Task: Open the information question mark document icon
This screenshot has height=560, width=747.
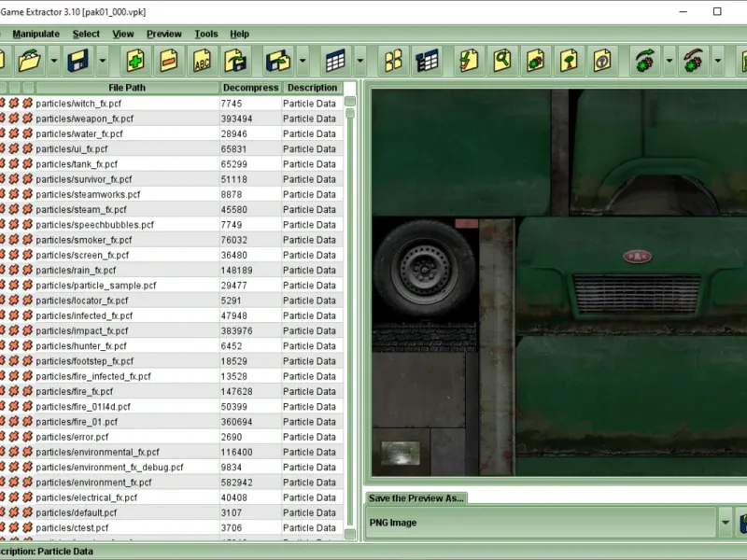Action: pos(602,61)
